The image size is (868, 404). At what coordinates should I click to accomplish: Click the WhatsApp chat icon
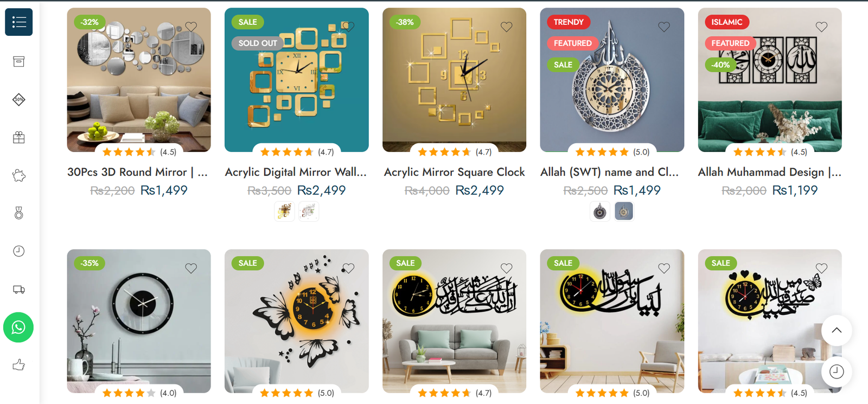tap(18, 328)
